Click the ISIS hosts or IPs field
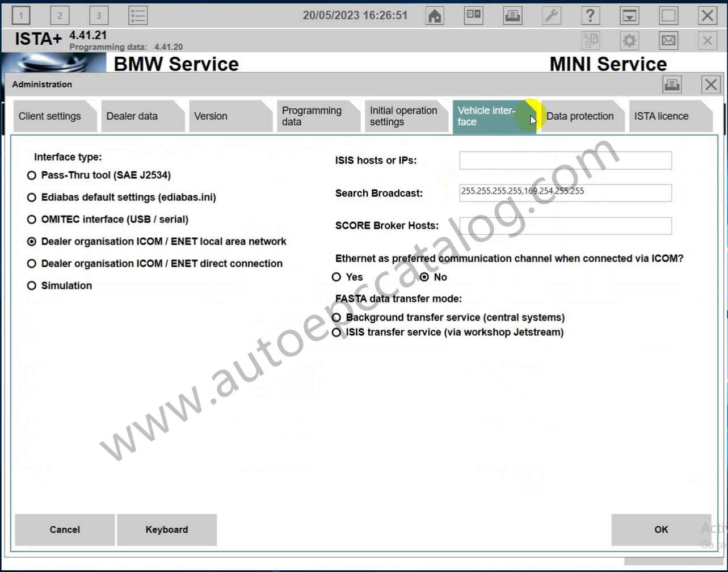 566,160
